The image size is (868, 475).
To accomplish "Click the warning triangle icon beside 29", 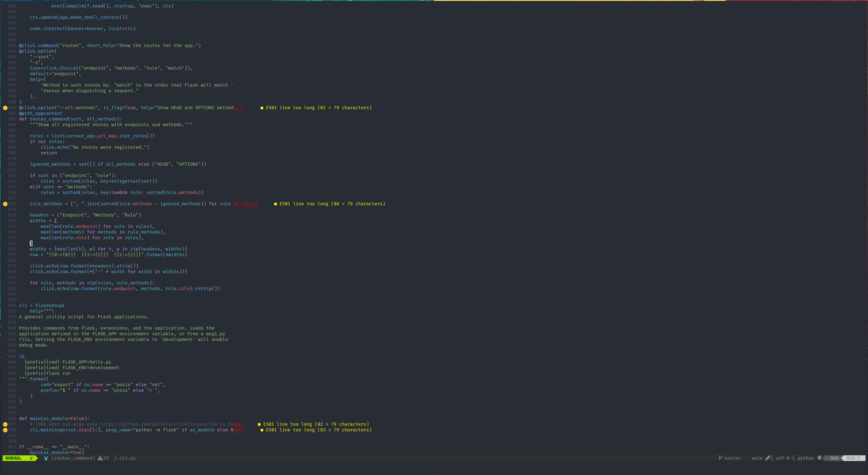I will point(100,458).
